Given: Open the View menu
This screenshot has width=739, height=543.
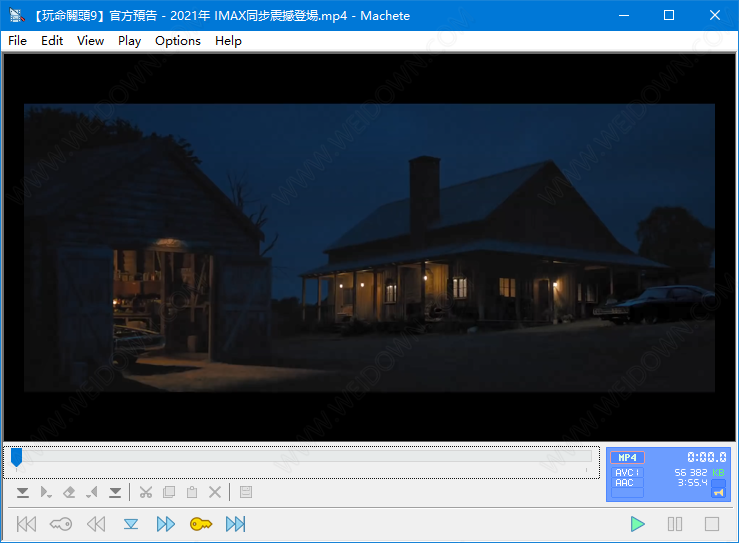Looking at the screenshot, I should [90, 41].
